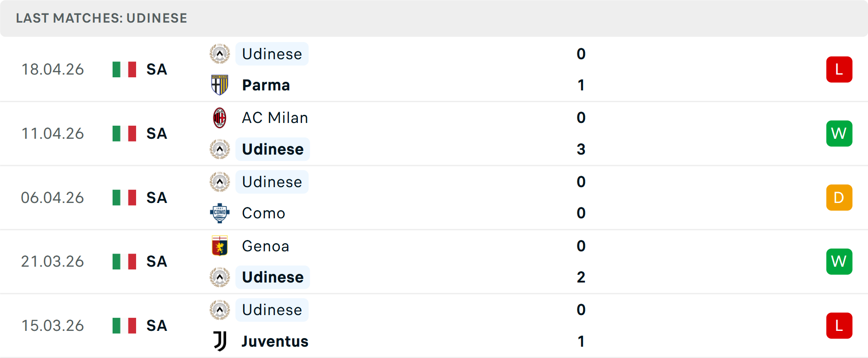Click the Juventus logo icon
The image size is (868, 358).
[220, 341]
